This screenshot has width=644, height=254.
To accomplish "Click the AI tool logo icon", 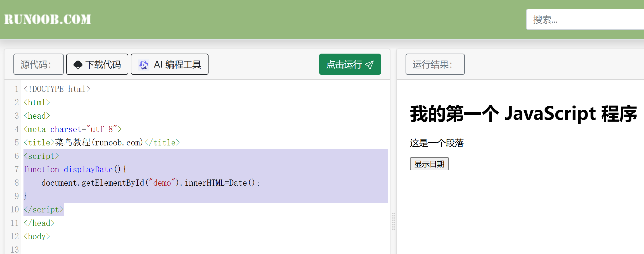I will 144,65.
